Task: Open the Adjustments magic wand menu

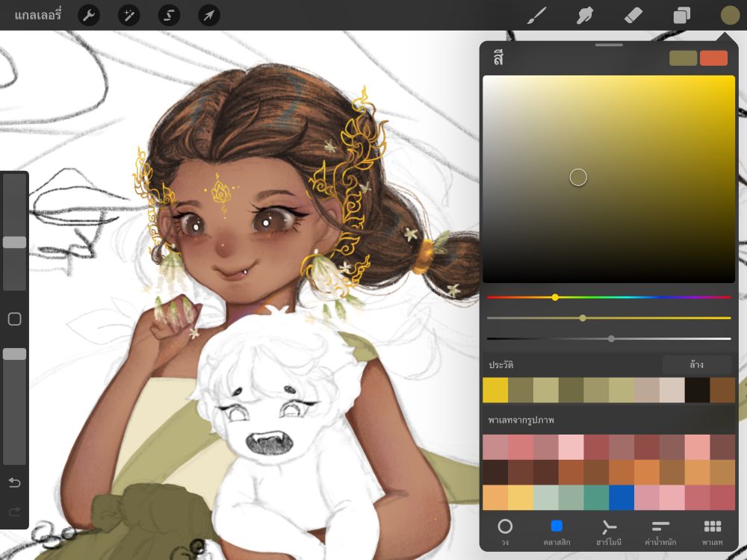Action: 128,15
